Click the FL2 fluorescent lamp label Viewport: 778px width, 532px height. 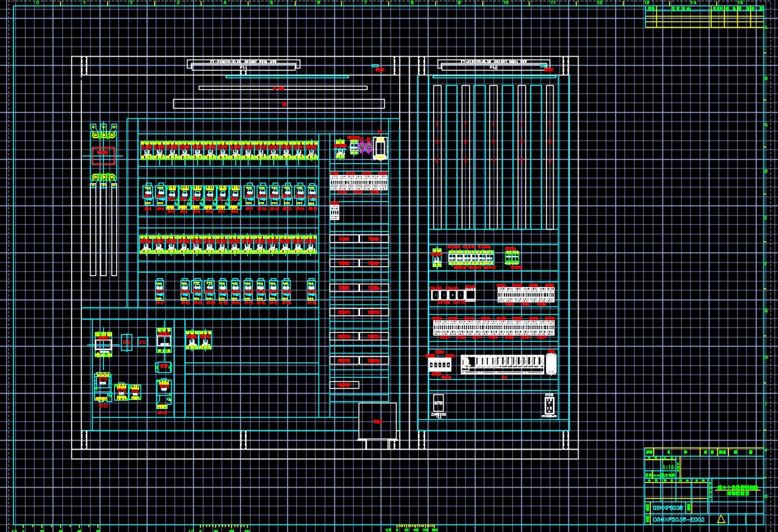click(493, 68)
